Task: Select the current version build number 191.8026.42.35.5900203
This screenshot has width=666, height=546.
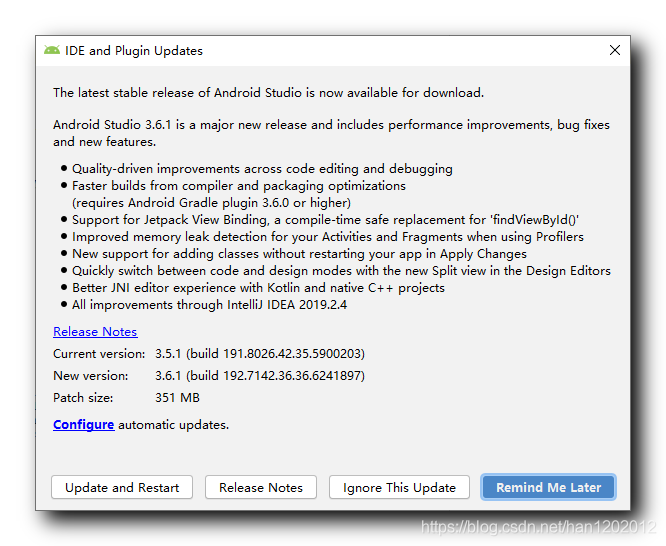Action: pos(292,354)
